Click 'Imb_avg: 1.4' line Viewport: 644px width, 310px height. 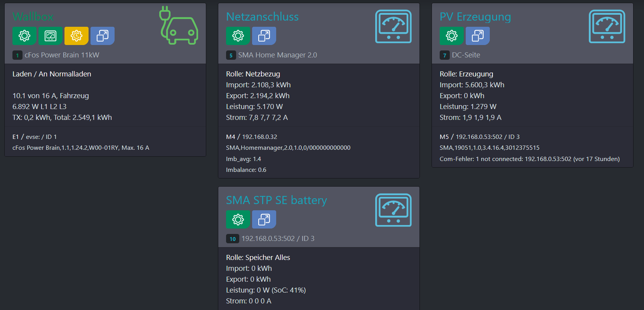[x=244, y=159]
